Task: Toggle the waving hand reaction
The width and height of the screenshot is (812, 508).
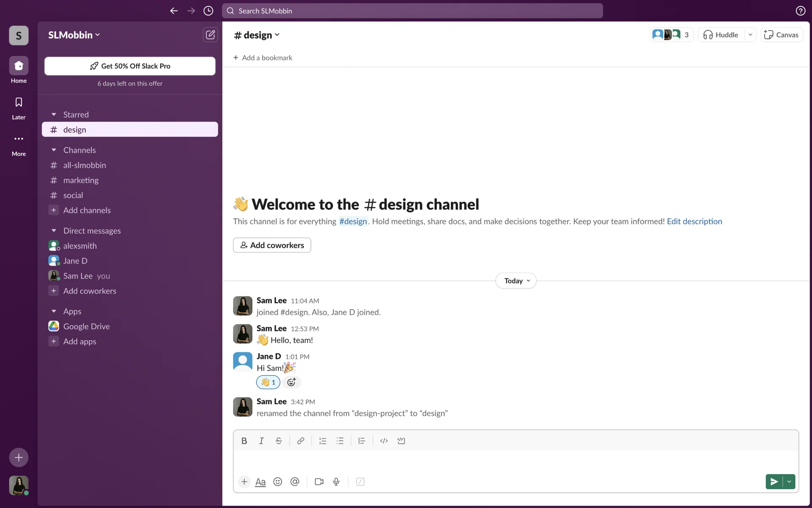Action: pyautogui.click(x=268, y=382)
